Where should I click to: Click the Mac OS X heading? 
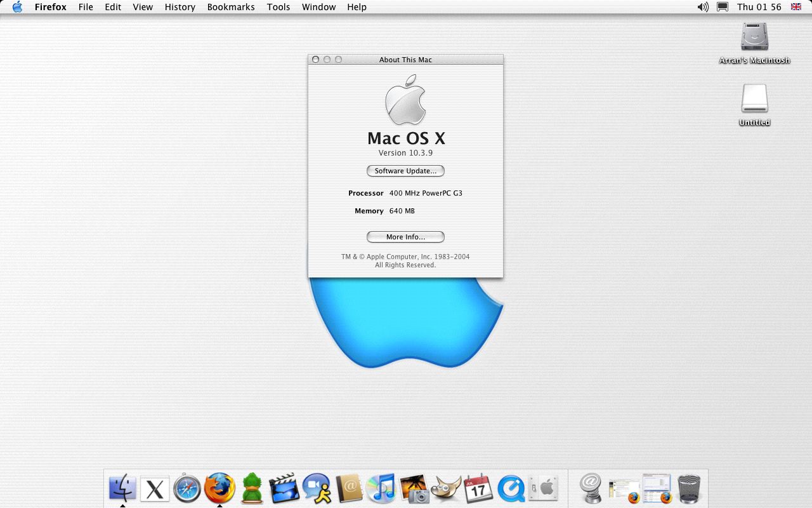coord(406,138)
